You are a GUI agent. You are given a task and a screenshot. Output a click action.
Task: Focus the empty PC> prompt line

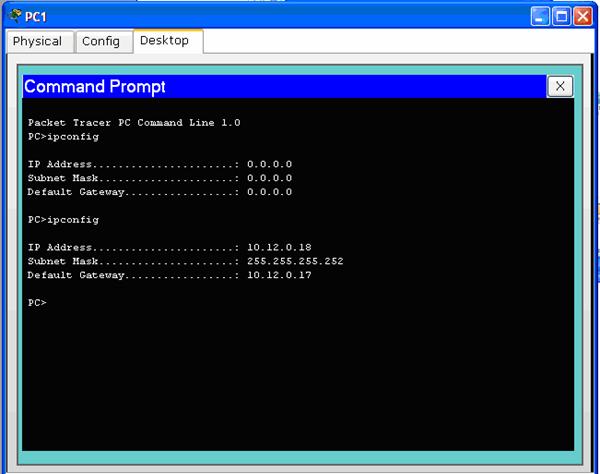click(37, 302)
